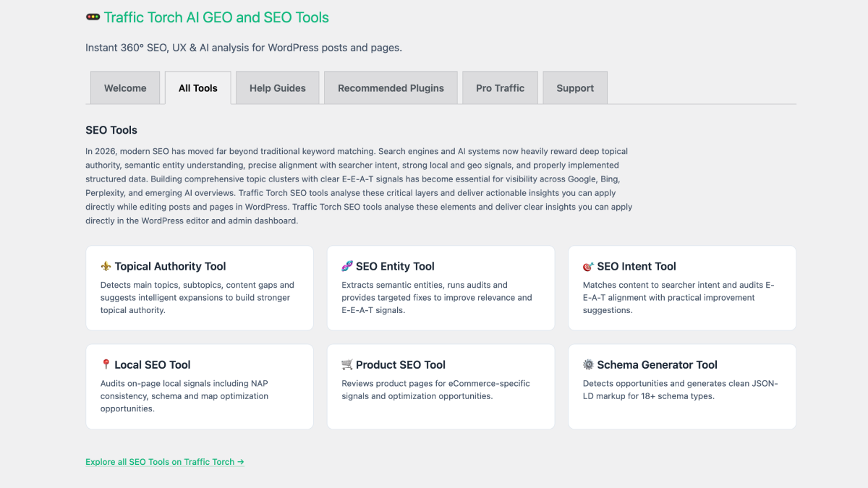Open the Explore all SEO Tools link
The height and width of the screenshot is (488, 868).
coord(161,461)
